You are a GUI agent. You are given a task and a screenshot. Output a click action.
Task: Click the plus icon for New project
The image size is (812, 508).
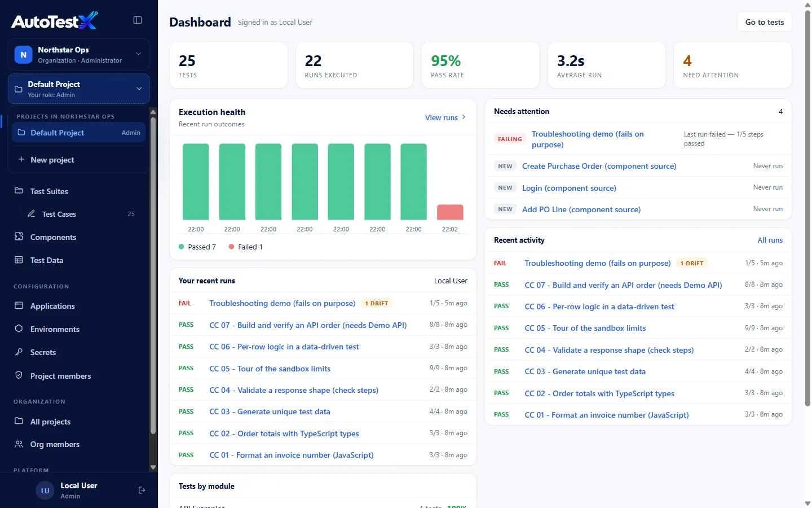[21, 160]
